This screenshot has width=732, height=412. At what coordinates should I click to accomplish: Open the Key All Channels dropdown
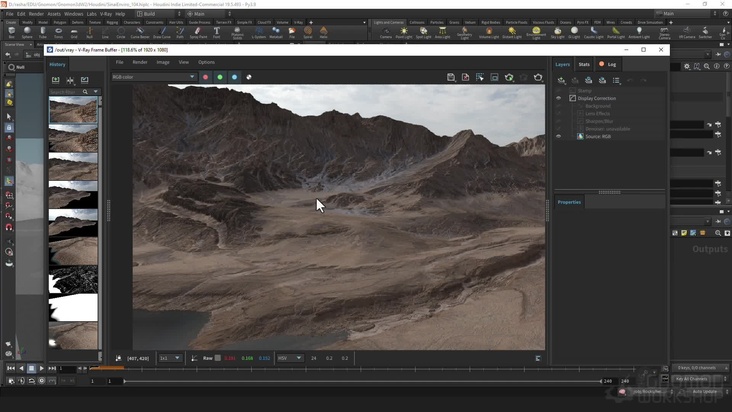[700, 379]
